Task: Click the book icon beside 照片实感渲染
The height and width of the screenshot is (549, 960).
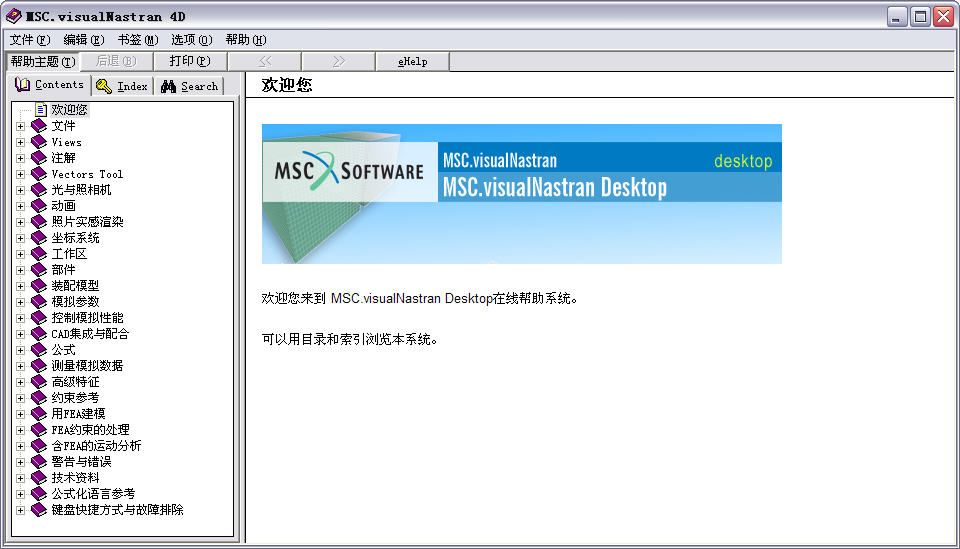Action: [x=39, y=222]
